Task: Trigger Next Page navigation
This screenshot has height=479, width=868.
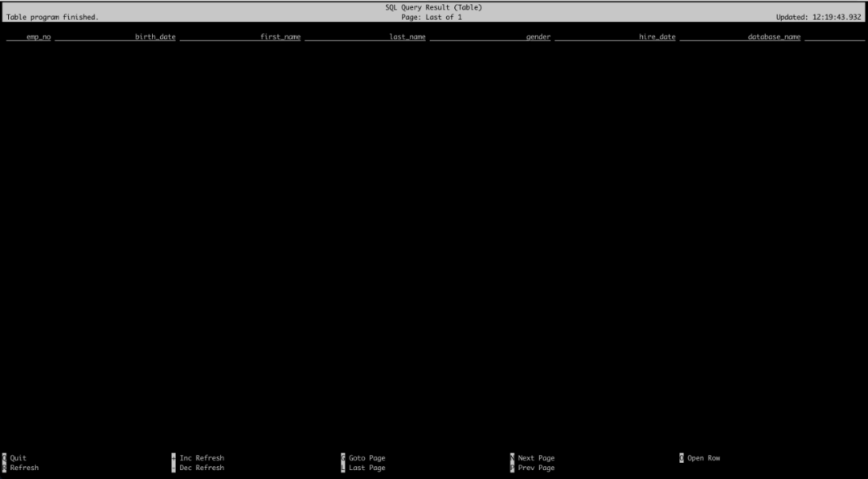Action: (x=537, y=457)
